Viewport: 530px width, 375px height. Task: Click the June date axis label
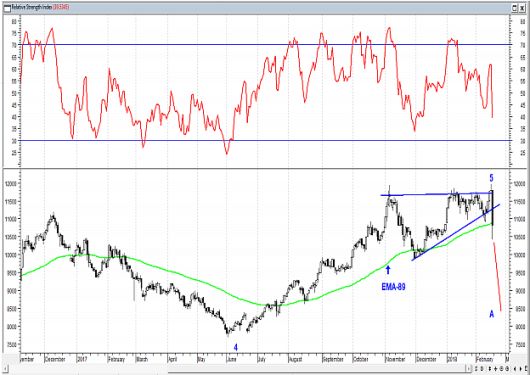[x=232, y=359]
